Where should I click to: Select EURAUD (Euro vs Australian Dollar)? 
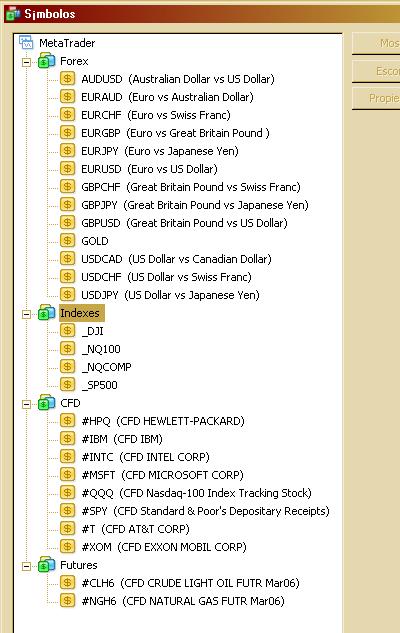167,97
